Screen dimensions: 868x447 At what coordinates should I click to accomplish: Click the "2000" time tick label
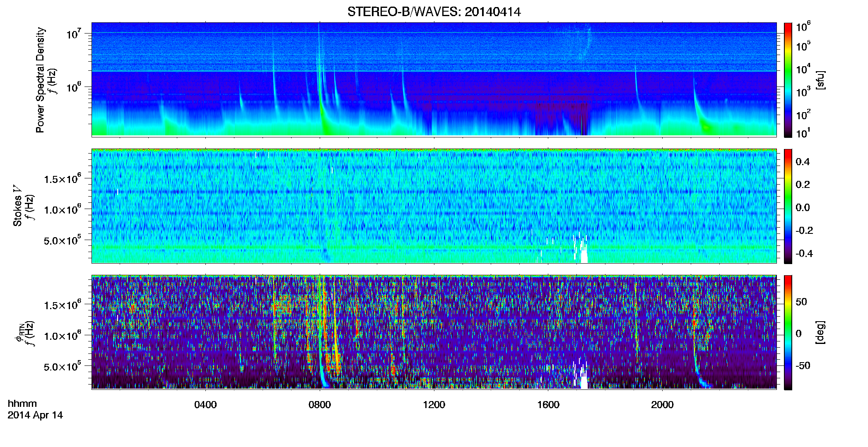662,404
